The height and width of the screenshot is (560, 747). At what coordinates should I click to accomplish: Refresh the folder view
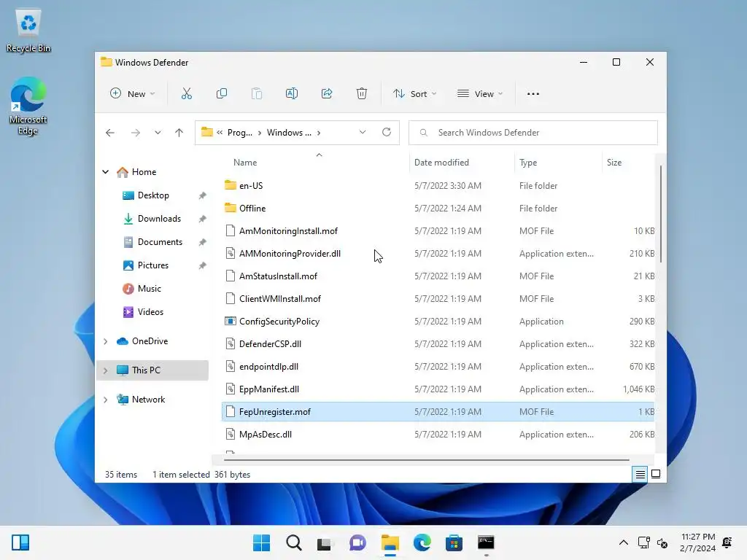(387, 133)
